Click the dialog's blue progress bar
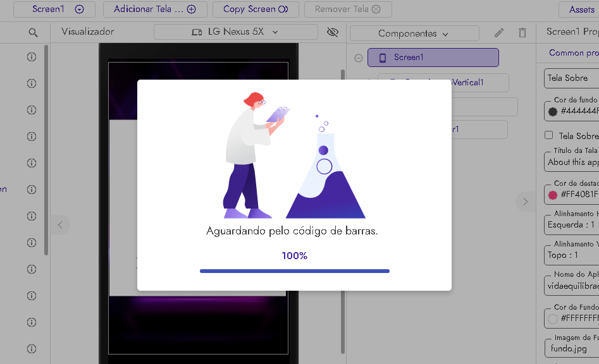Viewport: 599px width, 364px height. [x=295, y=271]
